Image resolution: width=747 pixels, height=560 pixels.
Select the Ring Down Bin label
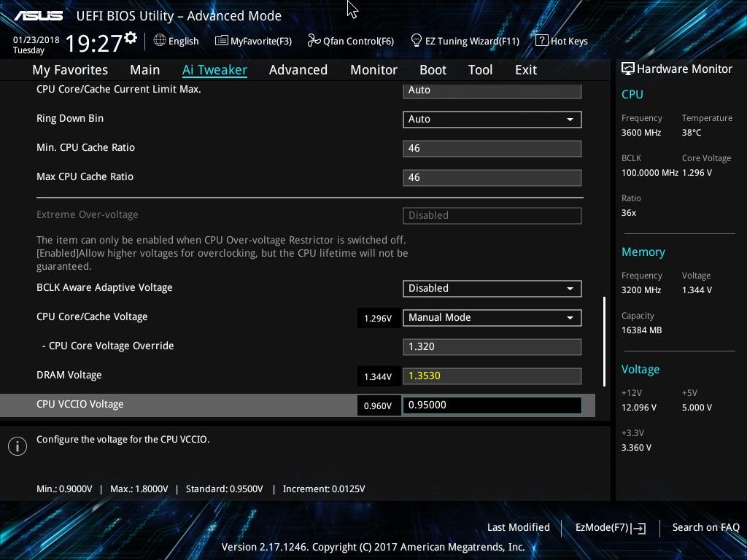[x=70, y=118]
